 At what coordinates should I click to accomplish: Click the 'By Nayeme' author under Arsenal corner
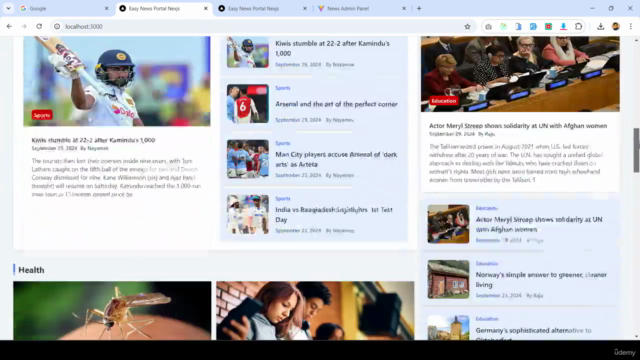coord(340,120)
